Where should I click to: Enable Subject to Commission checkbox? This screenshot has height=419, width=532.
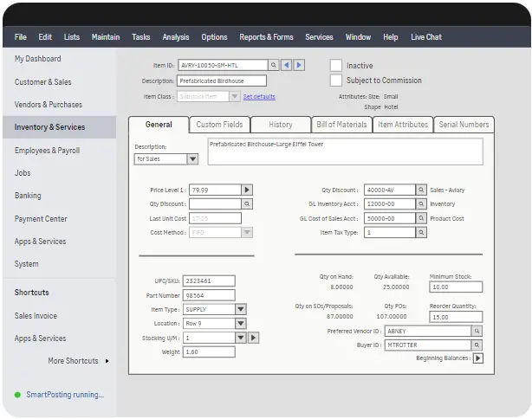(x=336, y=81)
